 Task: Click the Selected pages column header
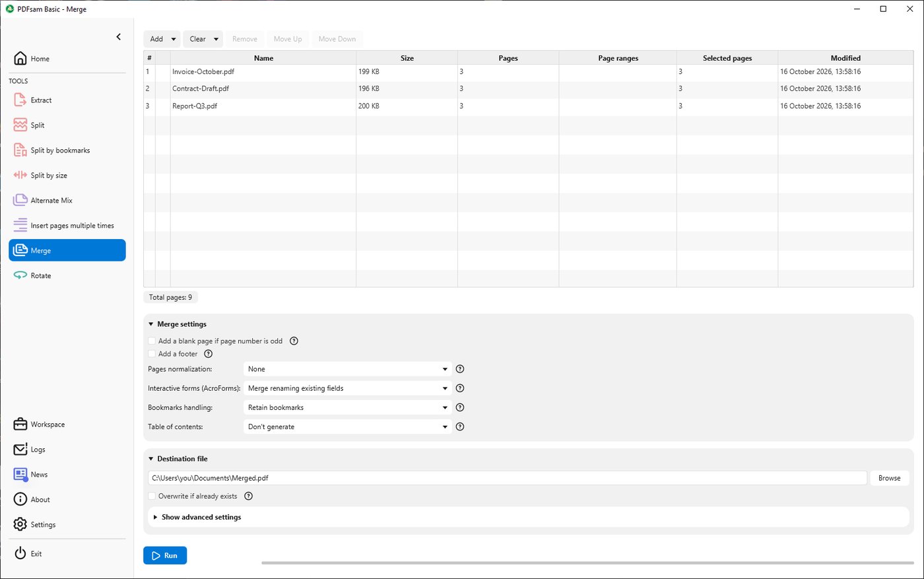point(727,58)
